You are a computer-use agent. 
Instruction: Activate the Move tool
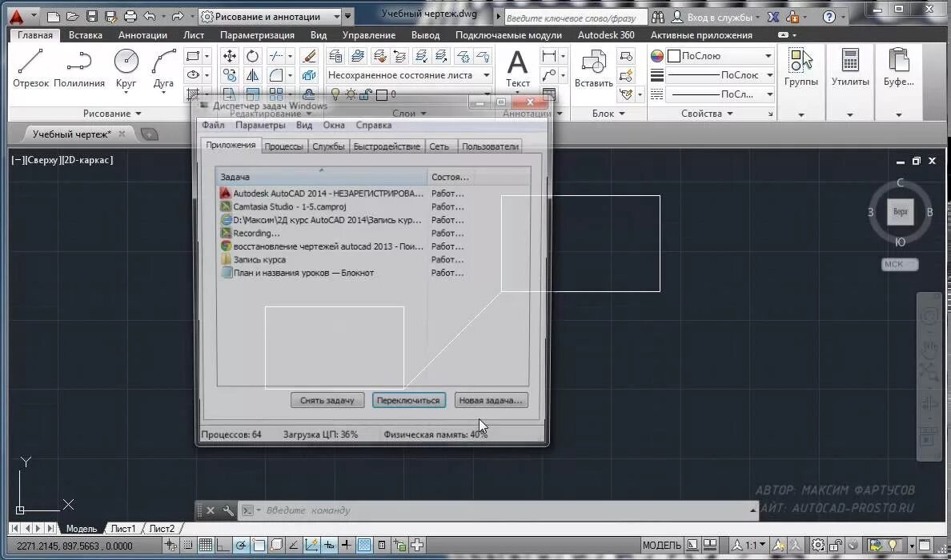tap(230, 56)
